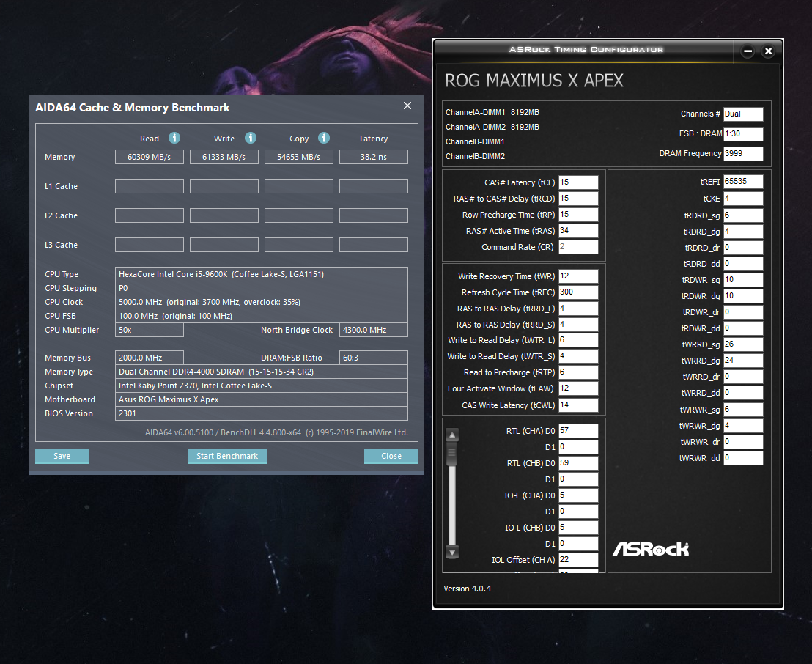
Task: Click the RTL (CHB) D0 field
Action: click(x=578, y=463)
